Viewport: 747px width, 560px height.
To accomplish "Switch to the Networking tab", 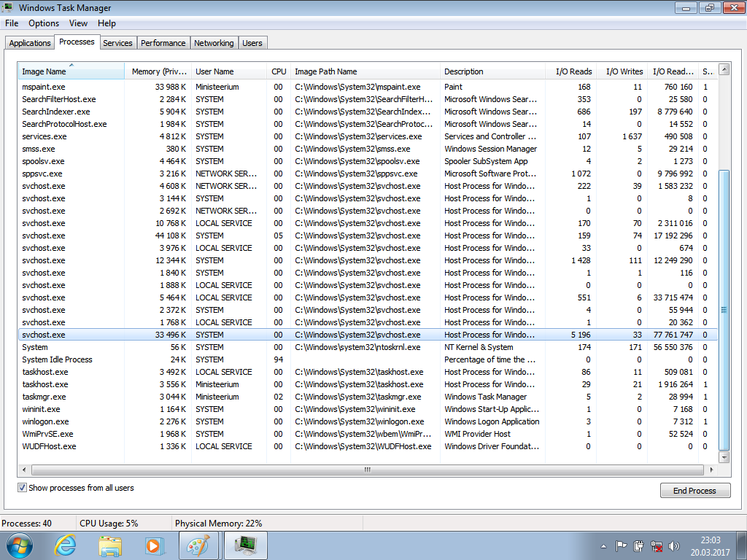I will point(214,43).
